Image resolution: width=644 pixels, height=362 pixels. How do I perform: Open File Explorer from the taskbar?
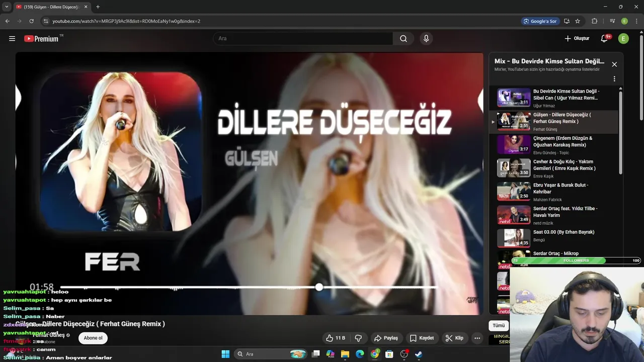pyautogui.click(x=345, y=354)
